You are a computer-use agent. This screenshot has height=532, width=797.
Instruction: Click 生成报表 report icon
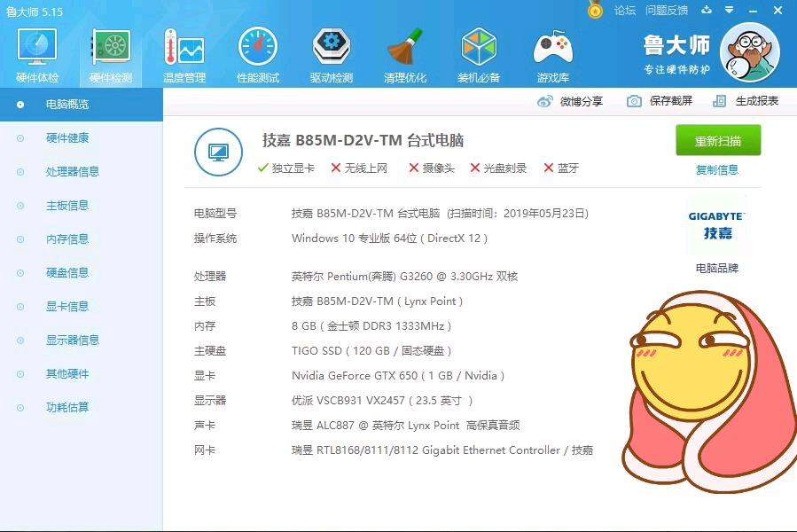pyautogui.click(x=719, y=101)
